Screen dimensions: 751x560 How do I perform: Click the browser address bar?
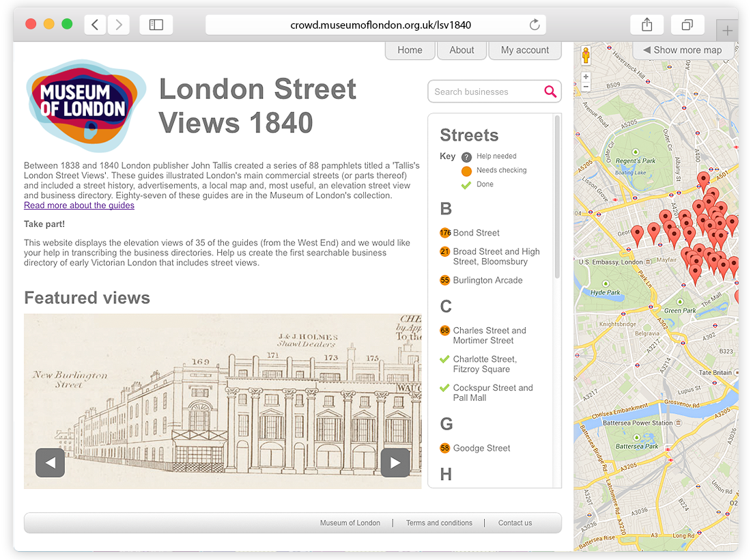[x=375, y=25]
